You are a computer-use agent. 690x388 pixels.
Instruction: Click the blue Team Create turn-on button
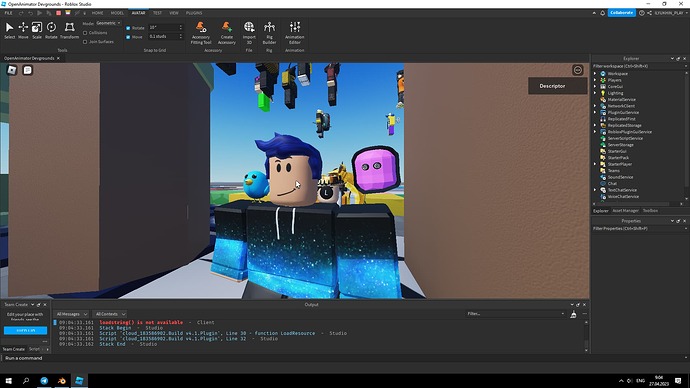[x=26, y=330]
